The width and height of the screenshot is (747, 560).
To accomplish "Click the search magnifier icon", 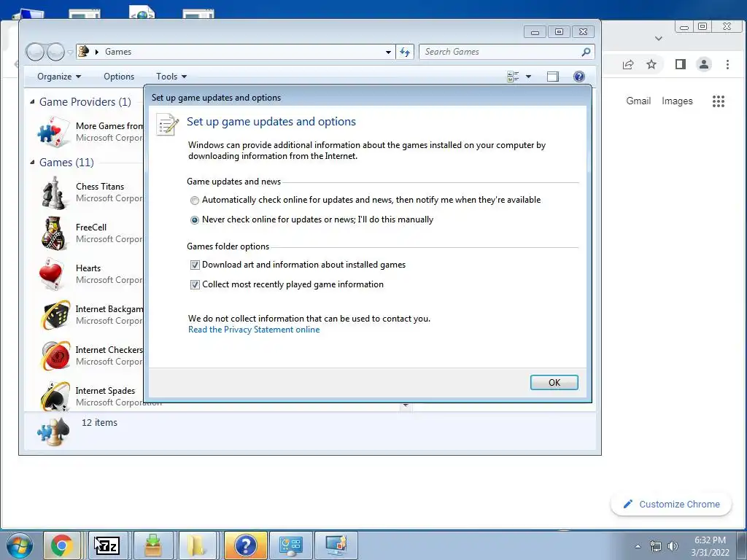I will coord(586,52).
